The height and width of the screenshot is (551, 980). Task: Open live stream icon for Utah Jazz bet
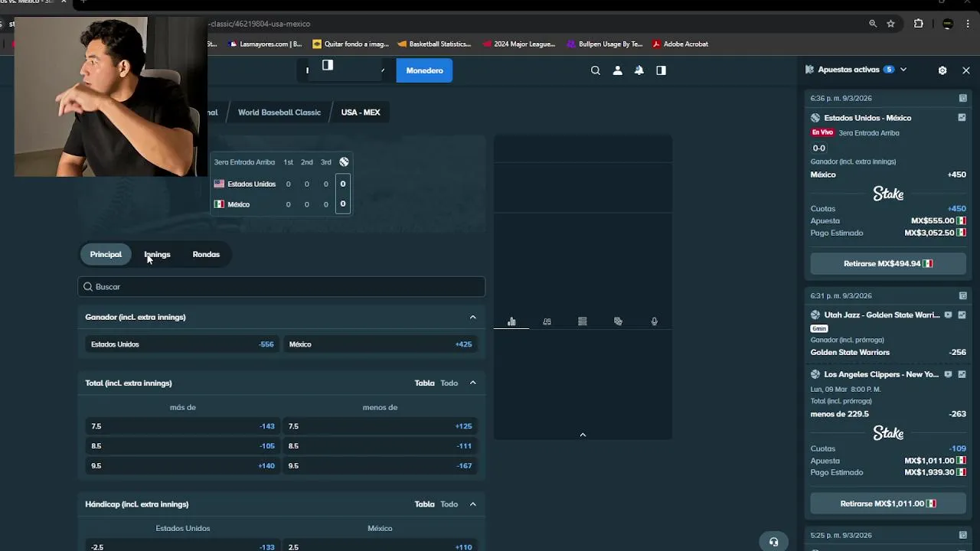coord(948,315)
